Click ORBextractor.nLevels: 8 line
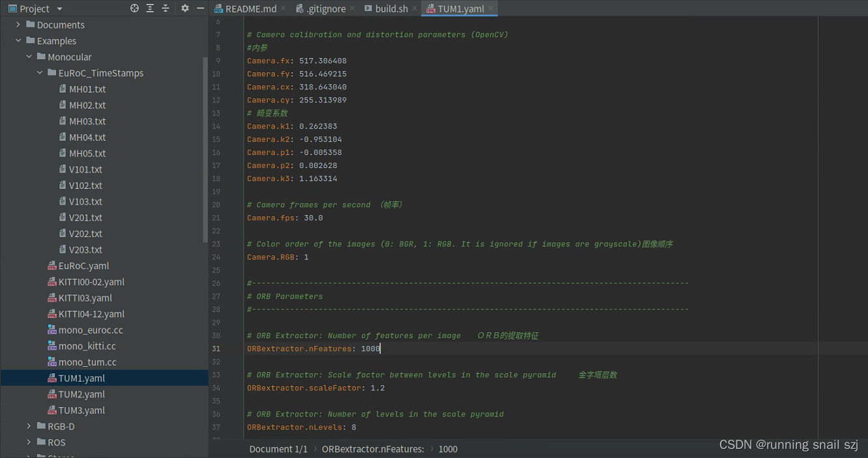 (302, 427)
